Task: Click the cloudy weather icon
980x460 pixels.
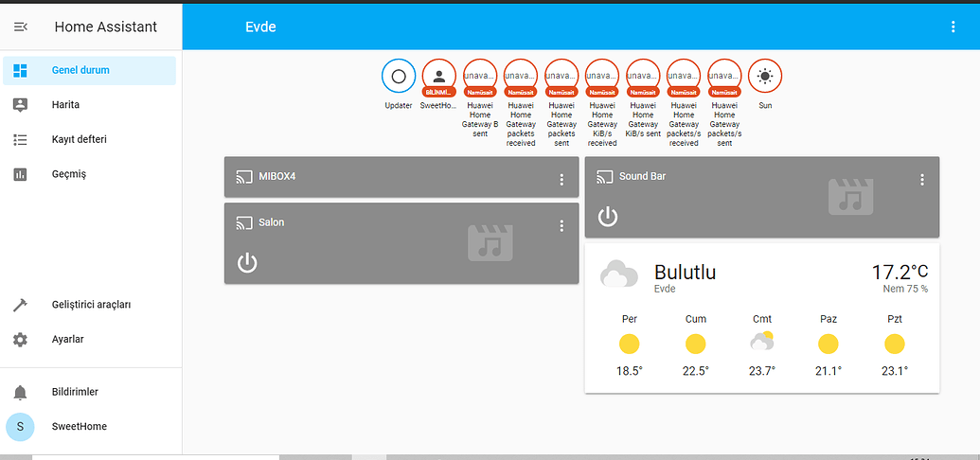Action: tap(618, 275)
